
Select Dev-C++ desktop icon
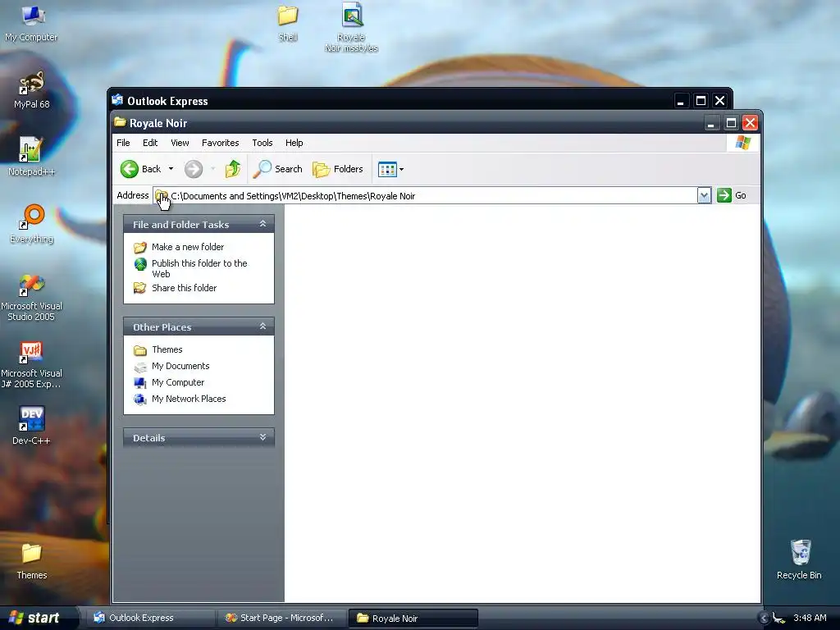[32, 427]
